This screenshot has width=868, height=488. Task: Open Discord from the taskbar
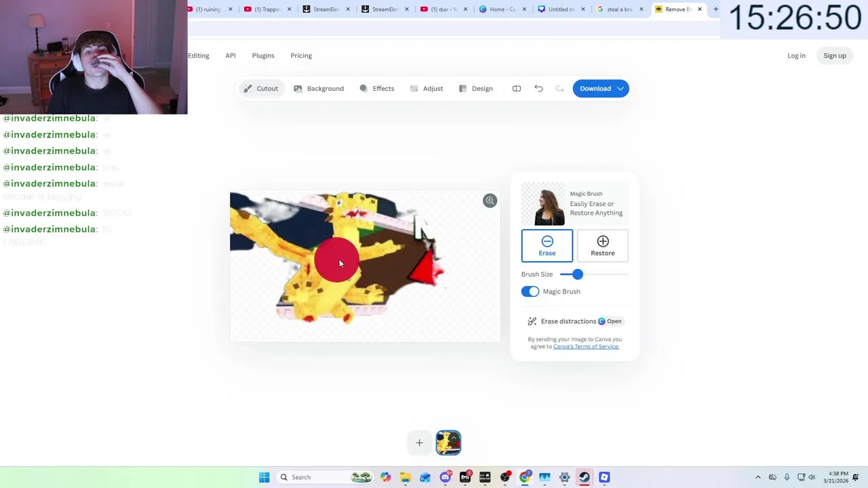446,477
